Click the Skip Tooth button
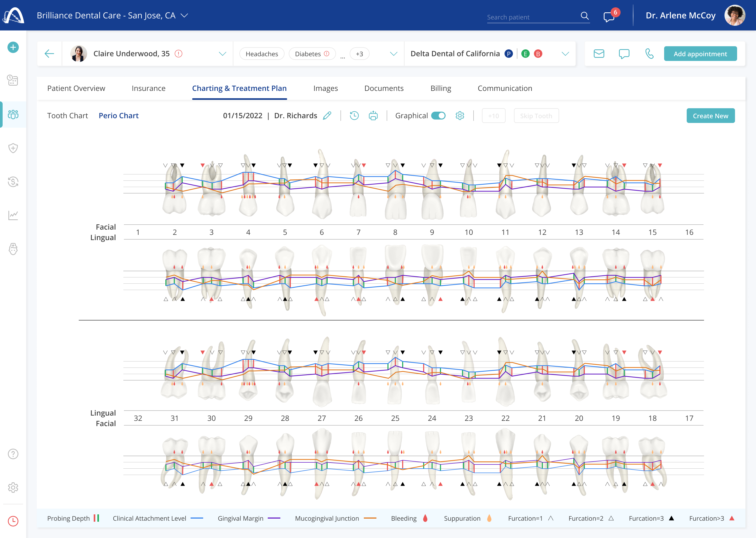This screenshot has height=538, width=756. tap(536, 116)
